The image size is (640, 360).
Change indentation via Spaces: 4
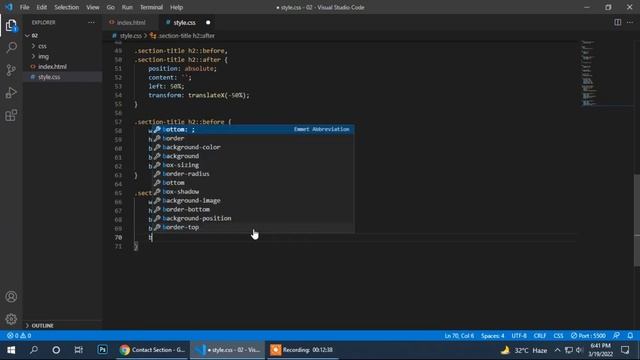(x=492, y=336)
